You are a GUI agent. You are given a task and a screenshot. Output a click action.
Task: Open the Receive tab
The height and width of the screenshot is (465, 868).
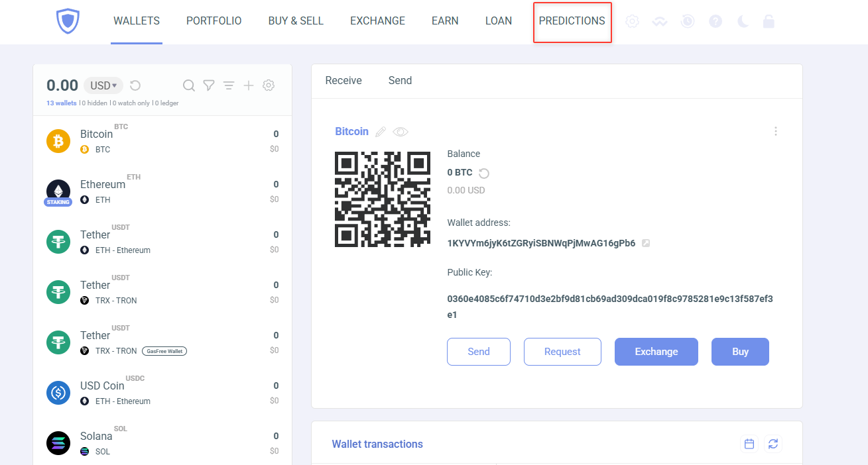pyautogui.click(x=343, y=81)
